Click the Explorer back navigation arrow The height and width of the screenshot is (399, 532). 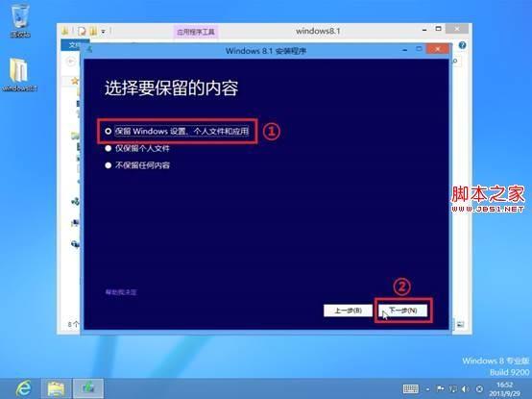[70, 62]
